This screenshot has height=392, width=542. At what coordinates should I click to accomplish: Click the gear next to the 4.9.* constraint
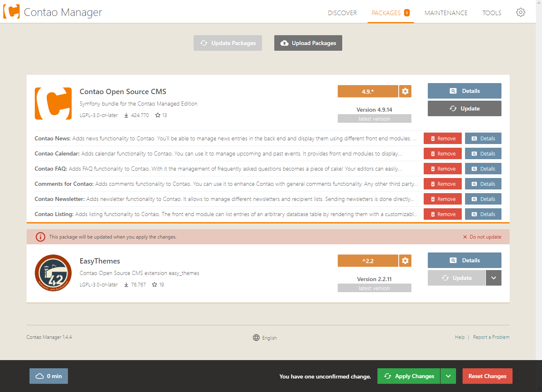point(405,91)
